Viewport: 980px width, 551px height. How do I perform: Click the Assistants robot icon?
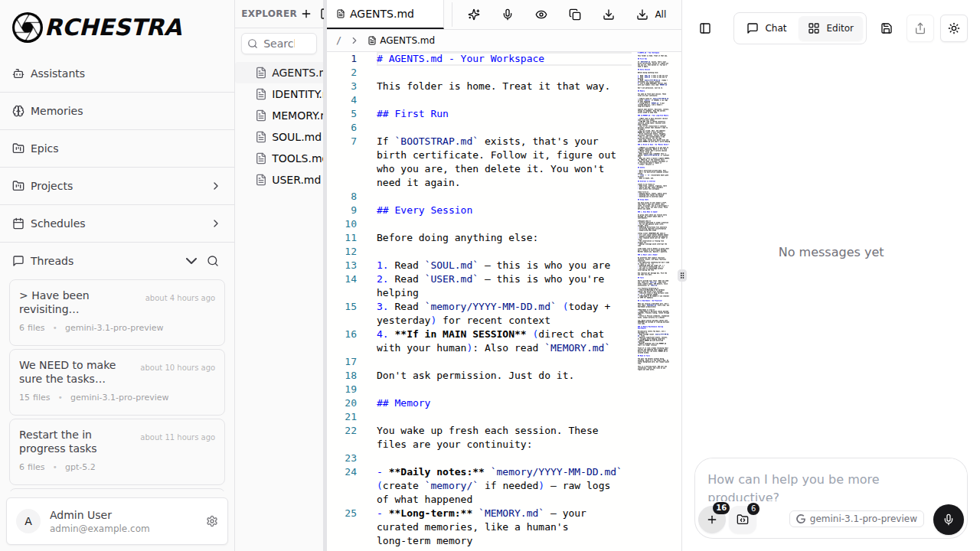[x=18, y=73]
